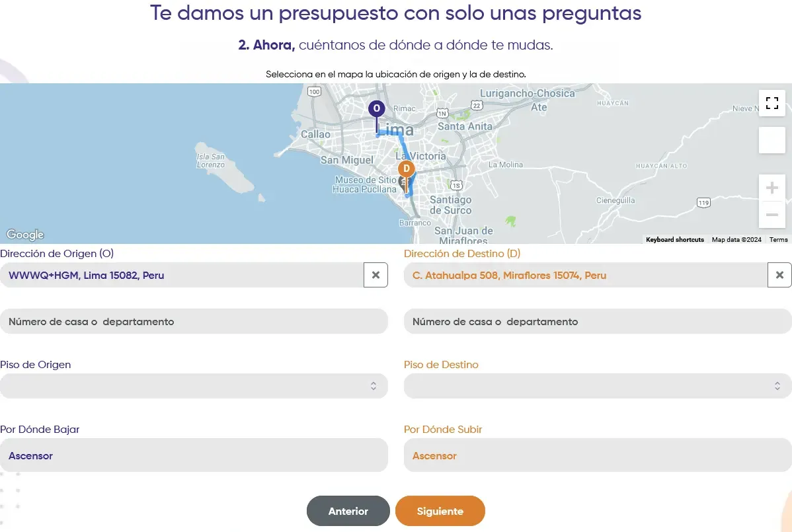Open the Piso de Destino dropdown
Image resolution: width=792 pixels, height=532 pixels.
tap(598, 386)
